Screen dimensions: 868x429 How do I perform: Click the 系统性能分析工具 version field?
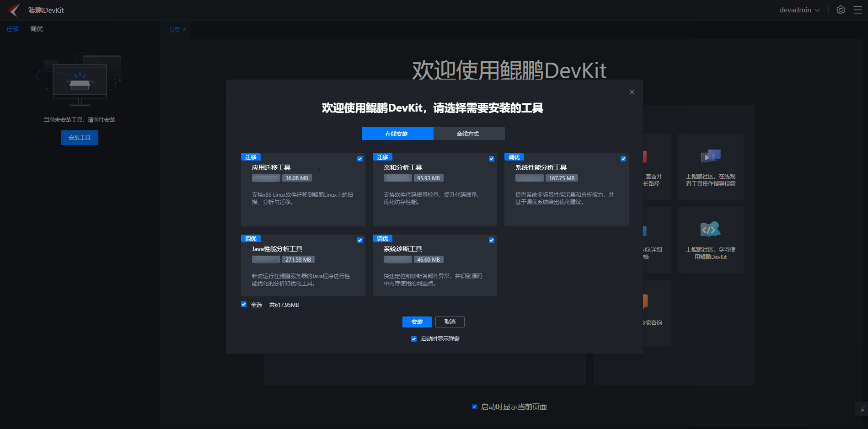[530, 178]
